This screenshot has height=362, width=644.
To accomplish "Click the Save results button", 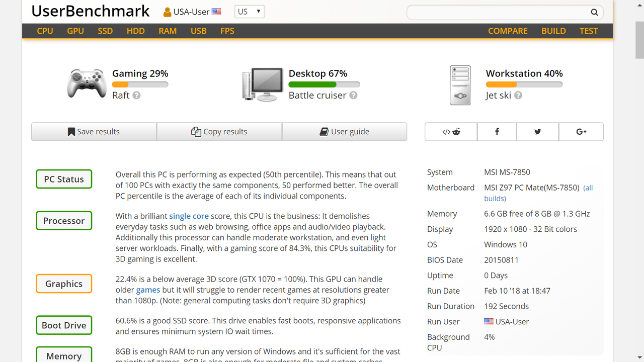I will click(x=94, y=132).
